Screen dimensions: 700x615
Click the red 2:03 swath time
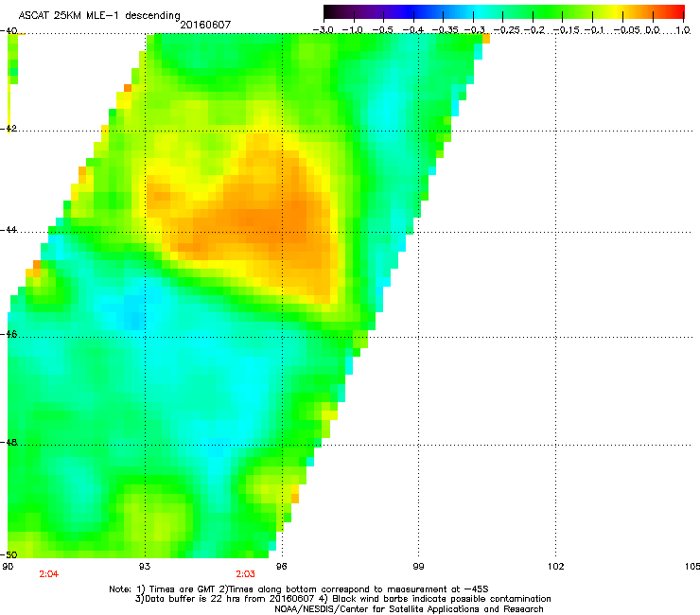coord(246,574)
